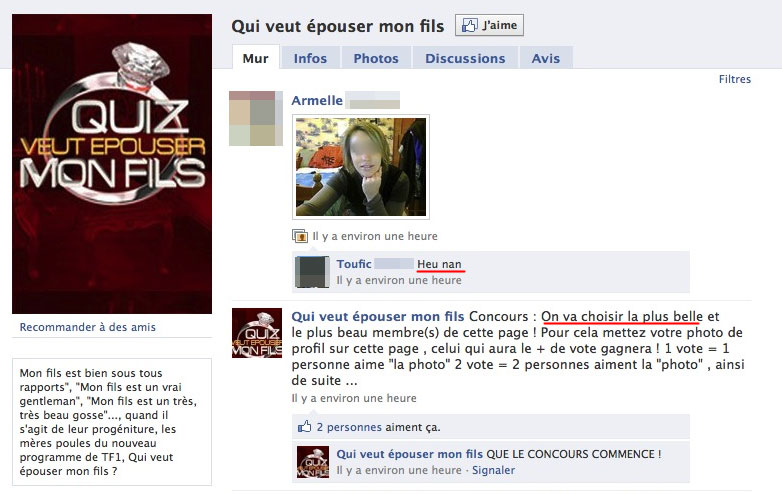
Task: Open Armelle's posted photo
Action: coord(361,167)
